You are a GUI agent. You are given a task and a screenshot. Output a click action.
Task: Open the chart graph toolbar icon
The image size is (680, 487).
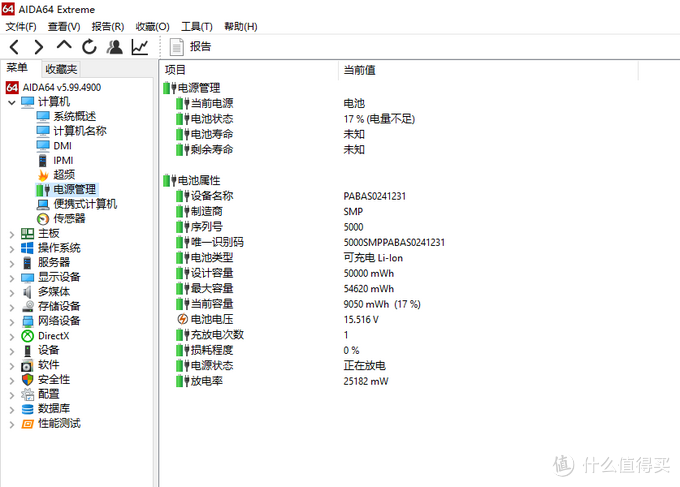(x=140, y=47)
